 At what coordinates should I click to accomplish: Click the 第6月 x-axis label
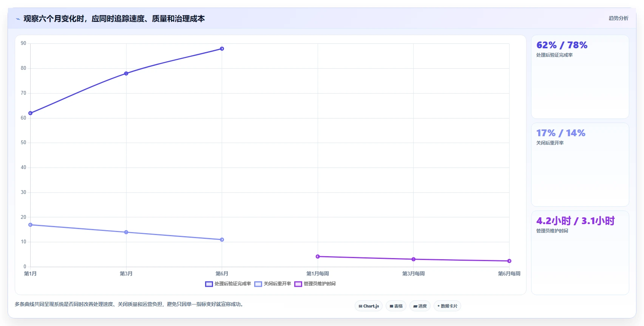click(x=222, y=274)
